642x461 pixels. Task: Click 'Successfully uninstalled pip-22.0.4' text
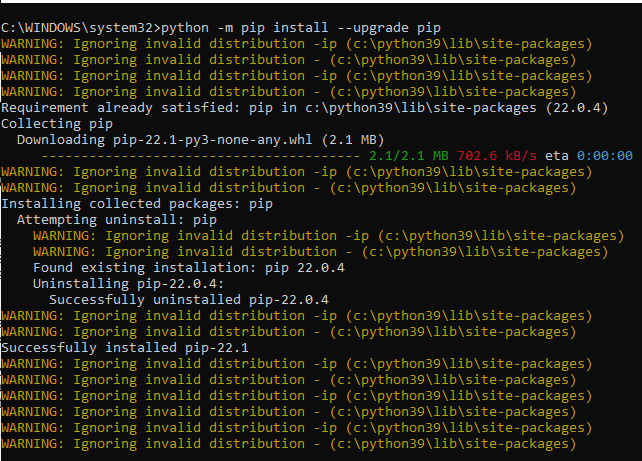coord(189,300)
